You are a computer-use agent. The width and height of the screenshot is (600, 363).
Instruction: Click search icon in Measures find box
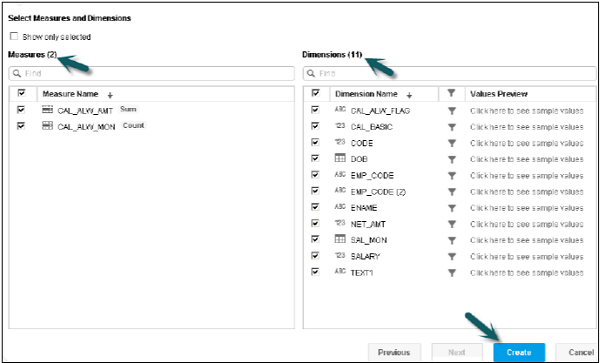pos(16,73)
